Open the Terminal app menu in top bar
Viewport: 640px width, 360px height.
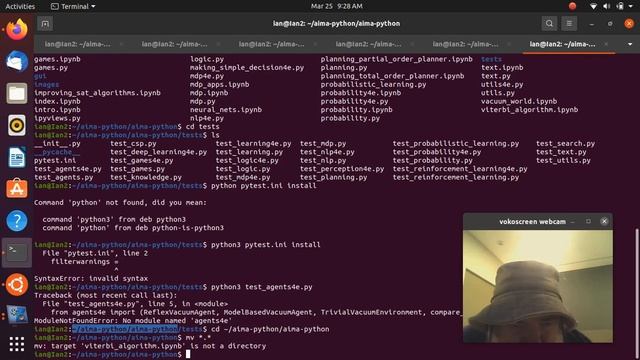tap(73, 6)
